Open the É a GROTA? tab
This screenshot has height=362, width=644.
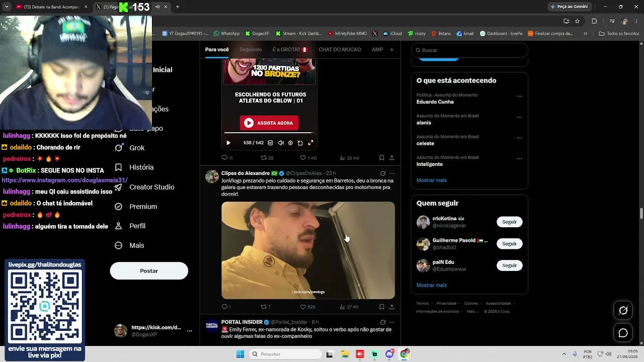click(x=290, y=50)
